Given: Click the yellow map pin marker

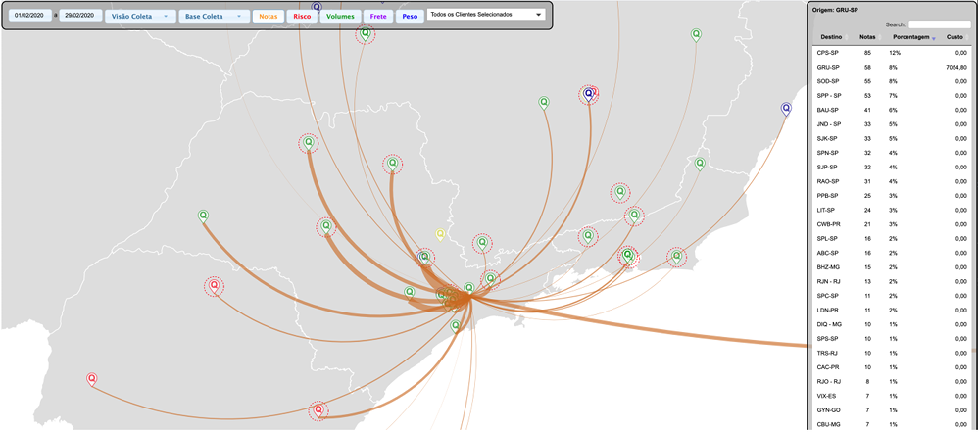Looking at the screenshot, I should click(x=440, y=233).
